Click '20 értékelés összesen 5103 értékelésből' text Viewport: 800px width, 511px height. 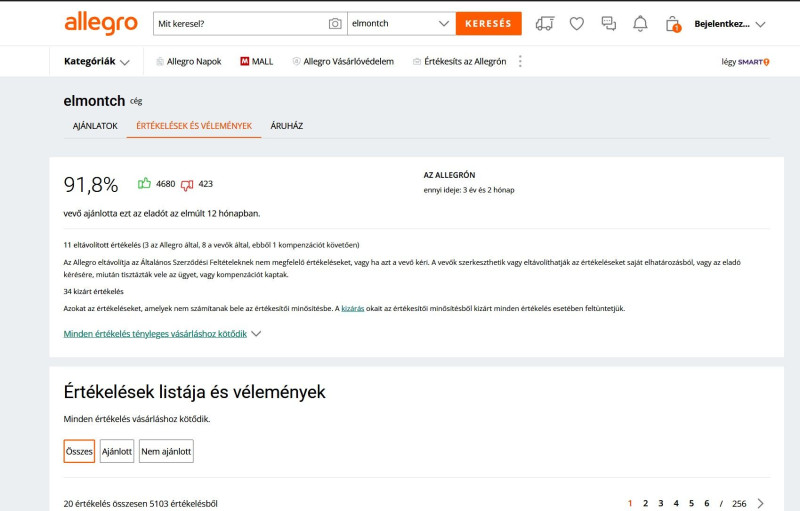[140, 503]
